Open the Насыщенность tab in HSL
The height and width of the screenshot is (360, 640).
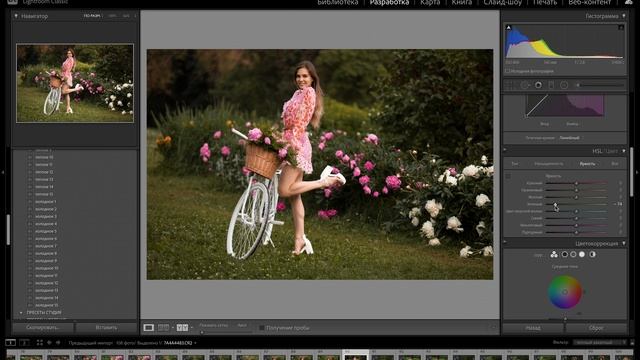point(549,164)
